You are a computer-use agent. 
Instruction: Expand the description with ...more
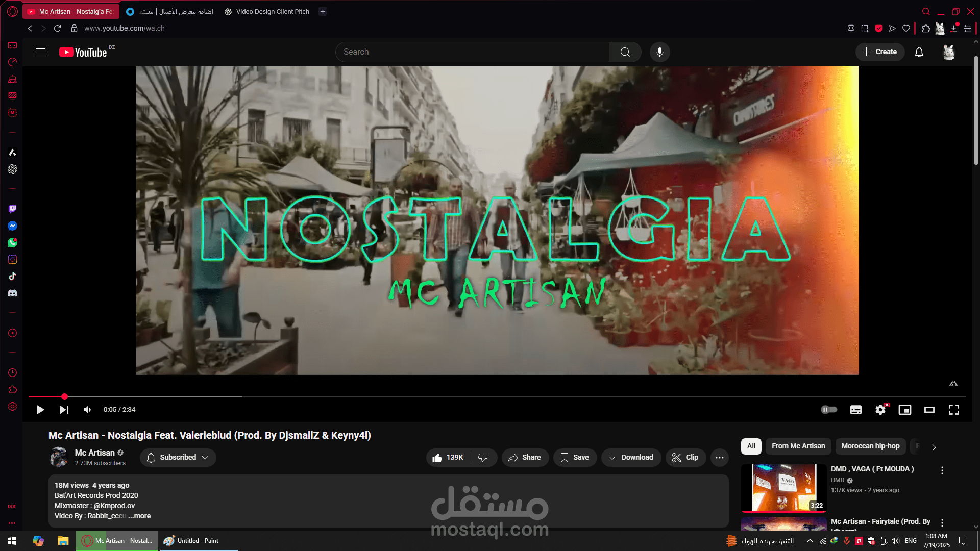click(139, 516)
